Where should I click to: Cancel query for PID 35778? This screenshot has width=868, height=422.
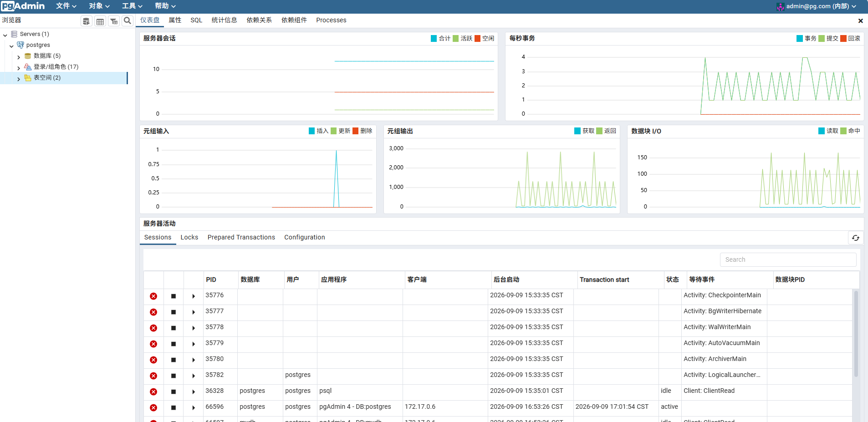point(174,328)
